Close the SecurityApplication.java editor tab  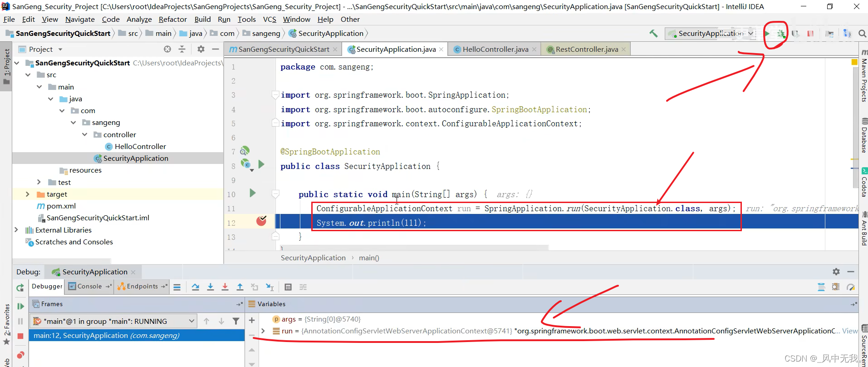coord(441,49)
